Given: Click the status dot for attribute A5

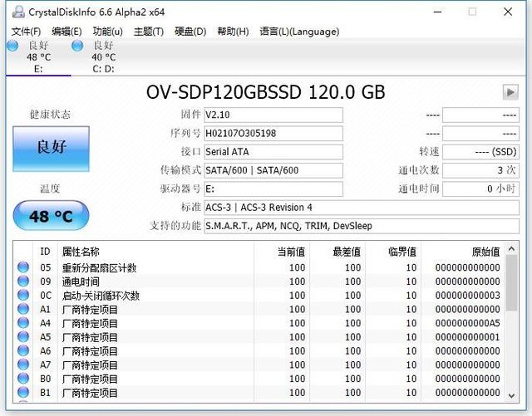Looking at the screenshot, I should [23, 336].
